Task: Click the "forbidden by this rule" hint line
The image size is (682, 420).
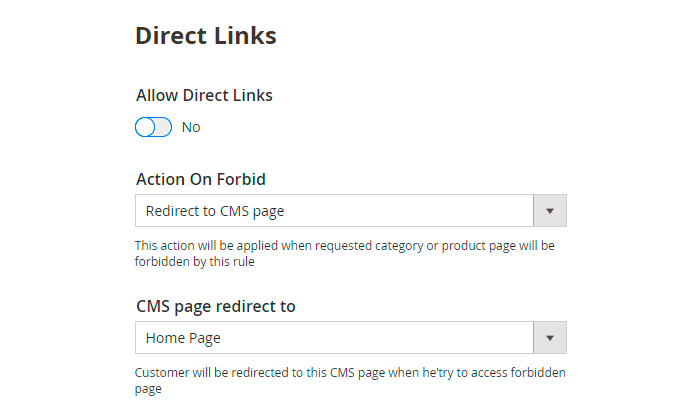Action: click(x=195, y=262)
